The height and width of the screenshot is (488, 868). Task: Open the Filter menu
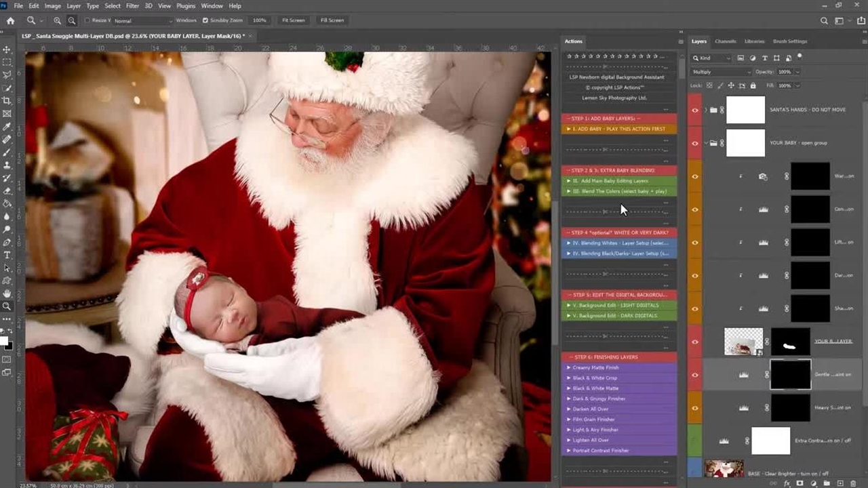132,5
